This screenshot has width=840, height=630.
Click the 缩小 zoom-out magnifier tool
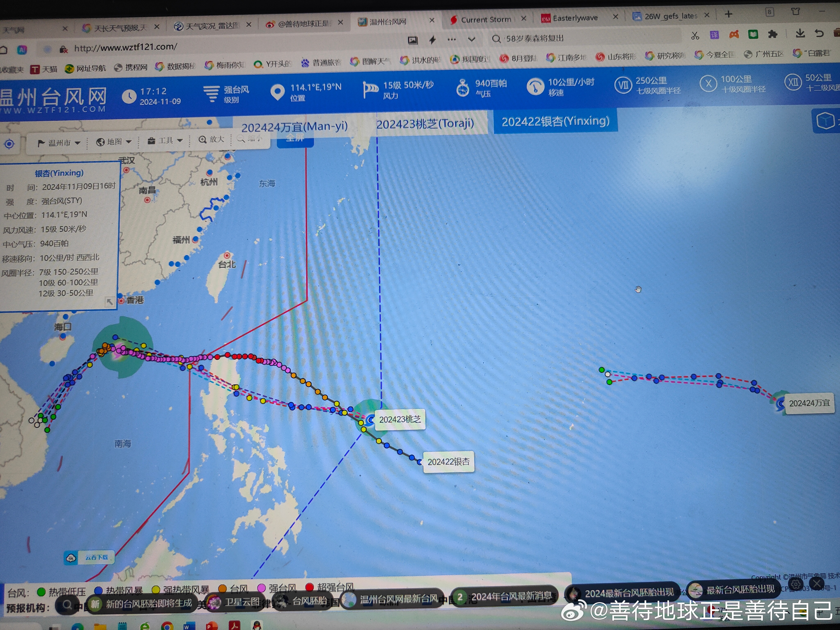click(250, 139)
